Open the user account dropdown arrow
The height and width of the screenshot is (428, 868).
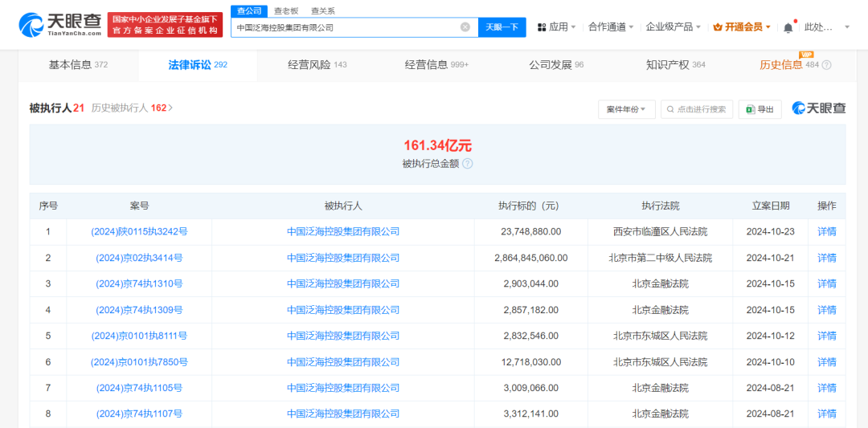pyautogui.click(x=846, y=26)
